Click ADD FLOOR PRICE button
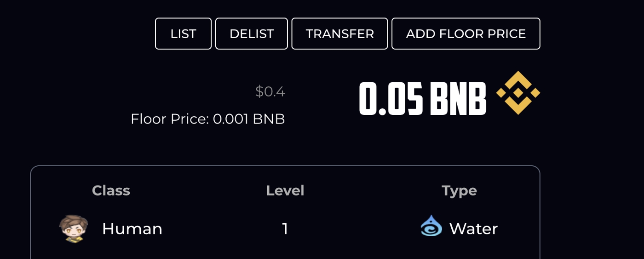644x259 pixels. 466,34
